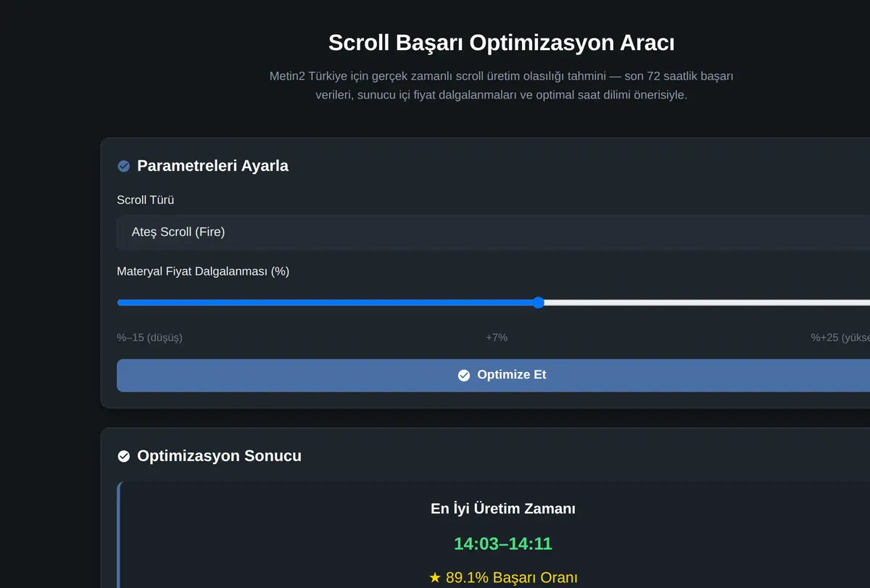Click the check icon beside Parametreleri Ayarla
The height and width of the screenshot is (588, 870).
123,166
